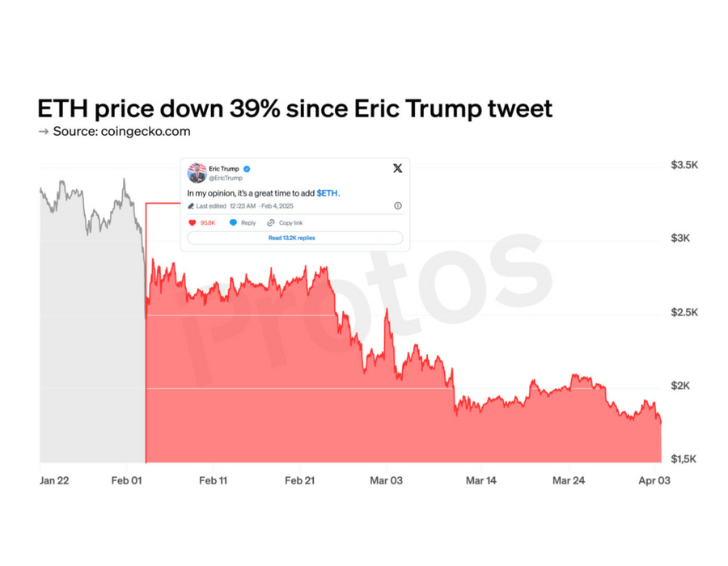The height and width of the screenshot is (566, 728).
Task: Click the pencil Last edited icon
Action: (191, 206)
